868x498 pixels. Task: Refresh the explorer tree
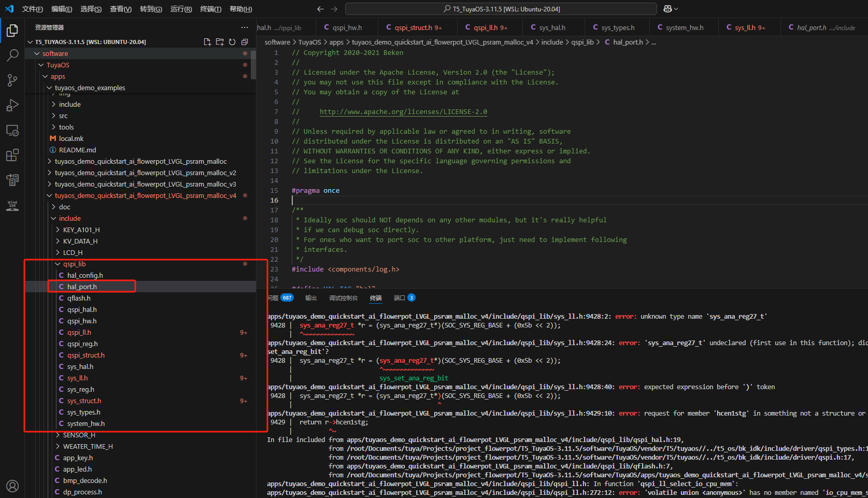(x=232, y=42)
